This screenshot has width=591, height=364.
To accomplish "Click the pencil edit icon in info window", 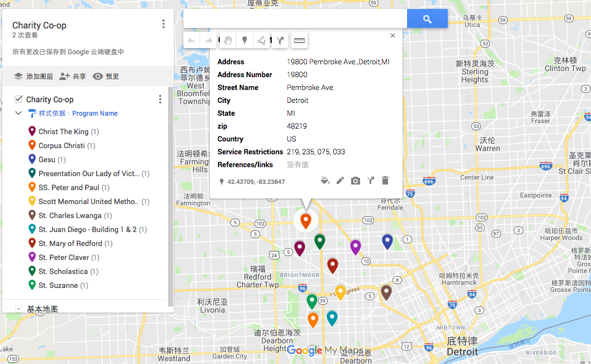I will pos(340,181).
